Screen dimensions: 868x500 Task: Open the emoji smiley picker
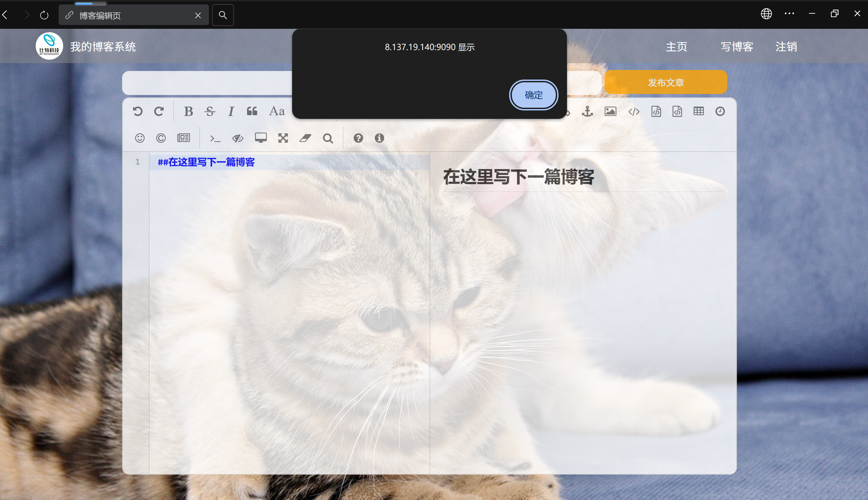(x=139, y=138)
